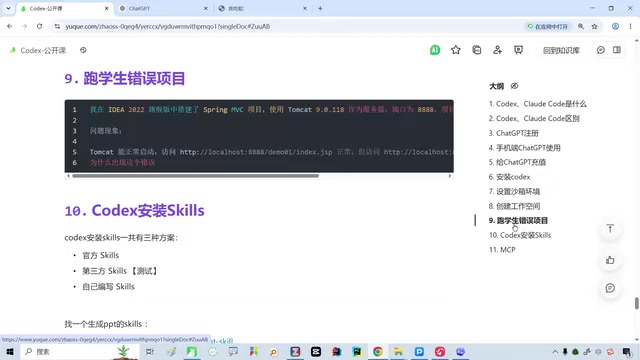This screenshot has width=640, height=360.
Task: Switch to the ChatGPT tab
Action: [163, 8]
